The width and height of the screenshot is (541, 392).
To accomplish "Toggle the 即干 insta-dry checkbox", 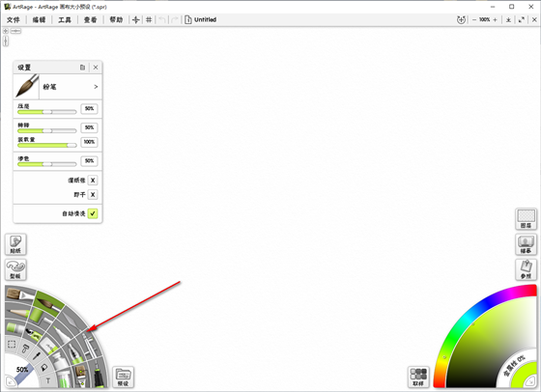I will pyautogui.click(x=93, y=195).
